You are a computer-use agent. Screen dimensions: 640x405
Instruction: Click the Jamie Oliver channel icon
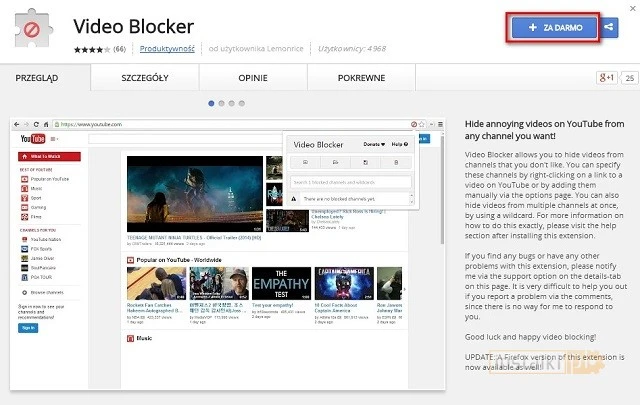tap(24, 258)
